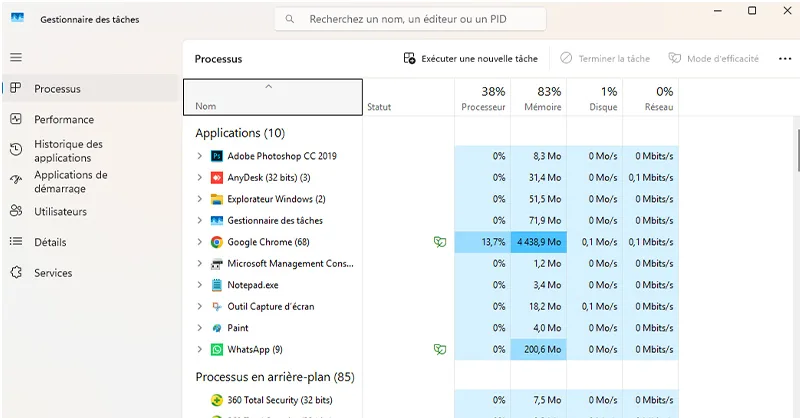Expand the Adobe Photoshop CC 2019 group
This screenshot has width=800, height=418.
[199, 156]
